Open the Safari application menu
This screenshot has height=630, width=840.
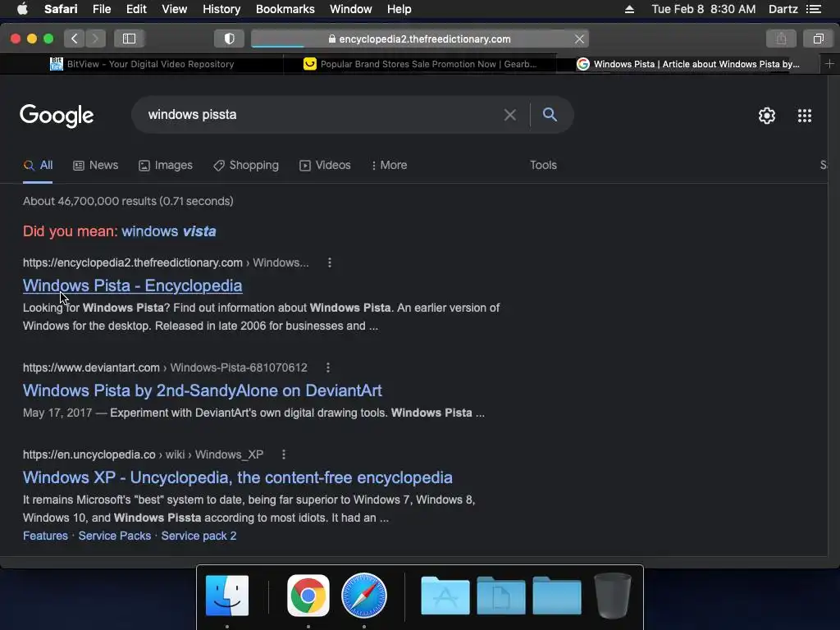[61, 9]
